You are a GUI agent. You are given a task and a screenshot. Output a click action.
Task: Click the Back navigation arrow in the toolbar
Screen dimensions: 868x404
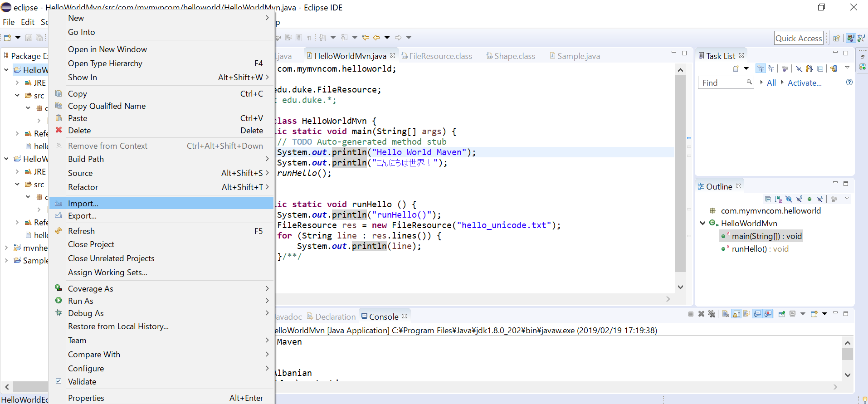[376, 38]
